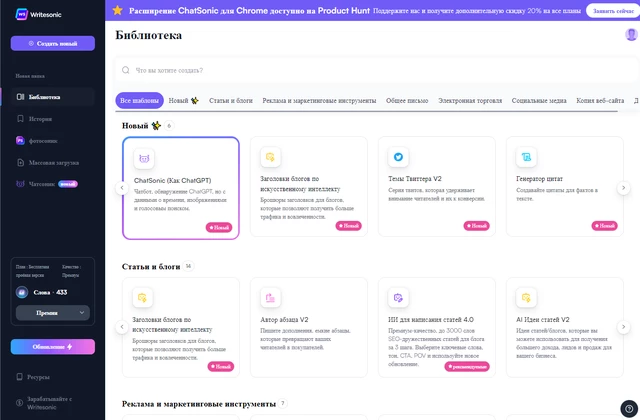Click the Заявить сейчас banner button
Viewport: 640px width, 420px height.
click(611, 10)
